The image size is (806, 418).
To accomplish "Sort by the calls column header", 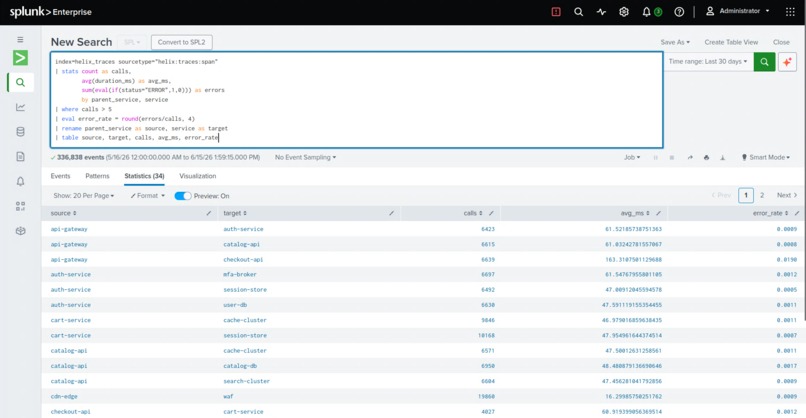I will pyautogui.click(x=473, y=213).
